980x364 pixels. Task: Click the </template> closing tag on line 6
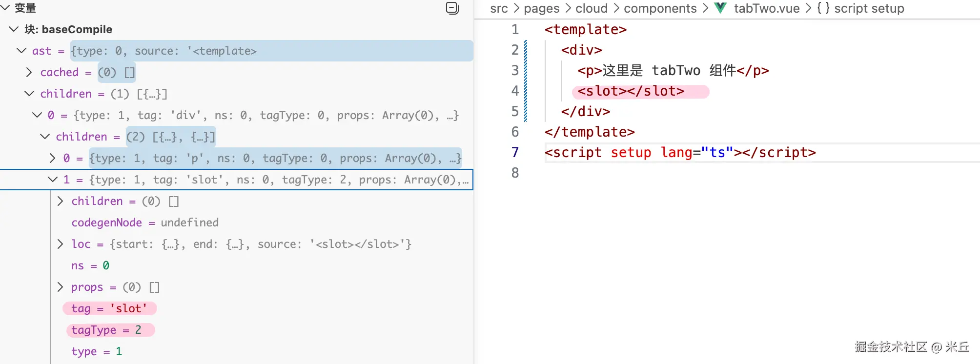click(x=590, y=132)
